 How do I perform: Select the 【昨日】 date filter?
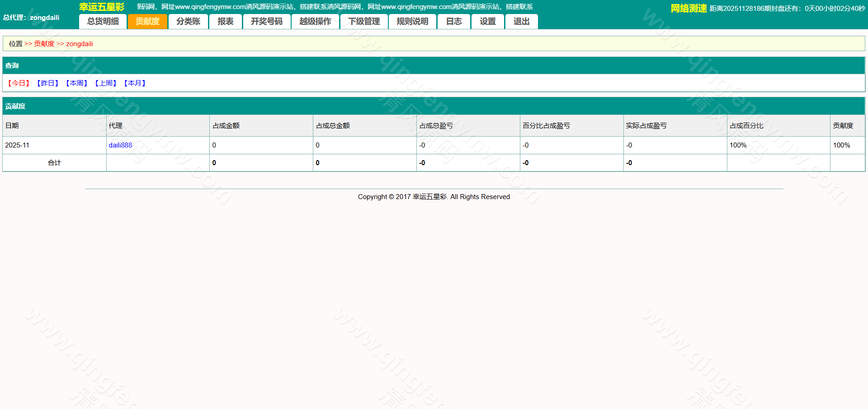coord(47,83)
